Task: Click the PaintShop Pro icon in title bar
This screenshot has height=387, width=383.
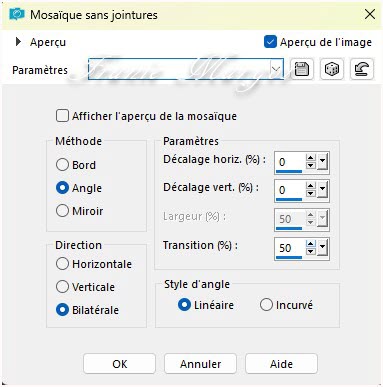Action: (17, 14)
